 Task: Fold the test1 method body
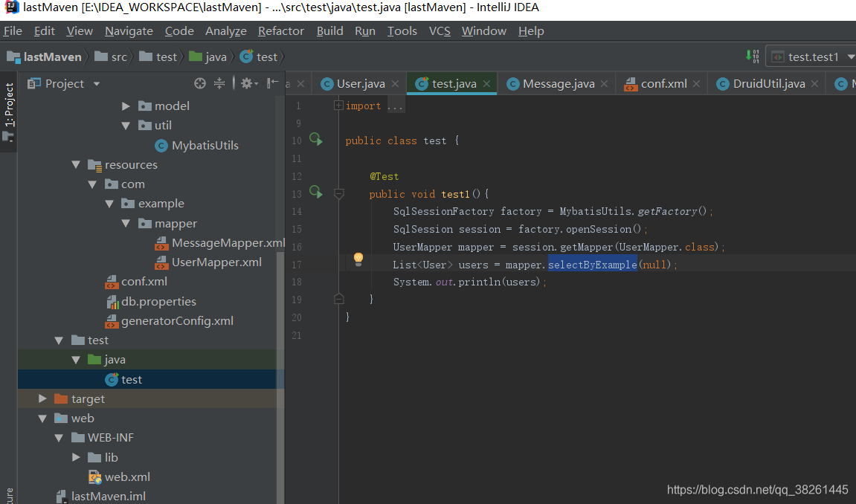pos(338,193)
